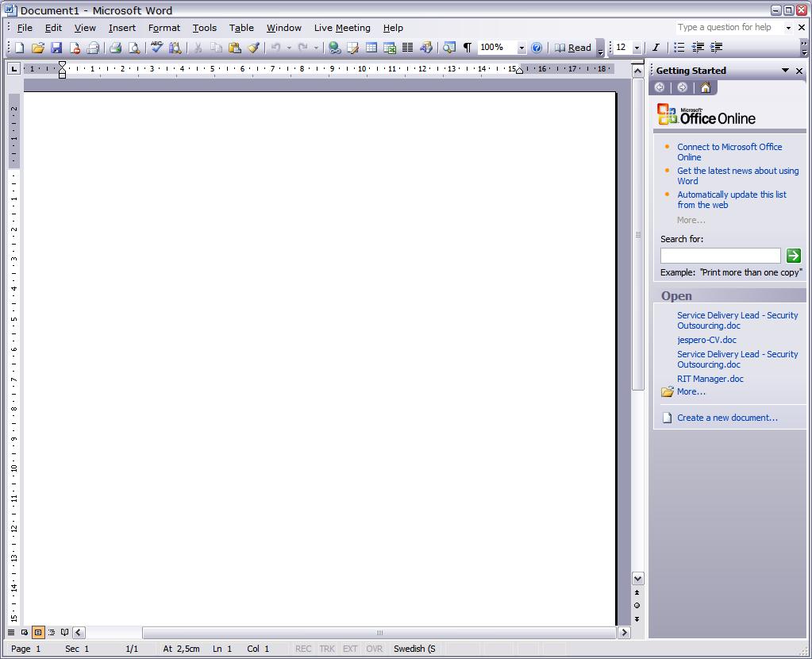Open the File menu

[x=25, y=28]
